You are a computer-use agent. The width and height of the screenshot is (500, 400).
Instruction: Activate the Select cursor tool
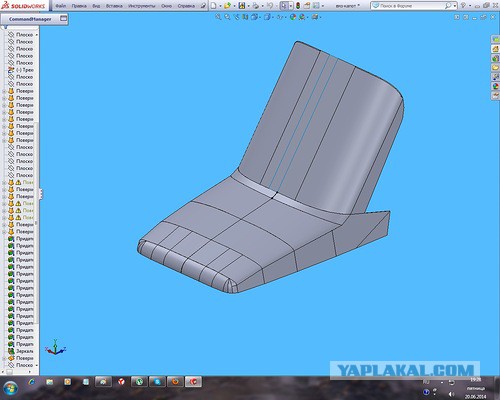click(283, 6)
